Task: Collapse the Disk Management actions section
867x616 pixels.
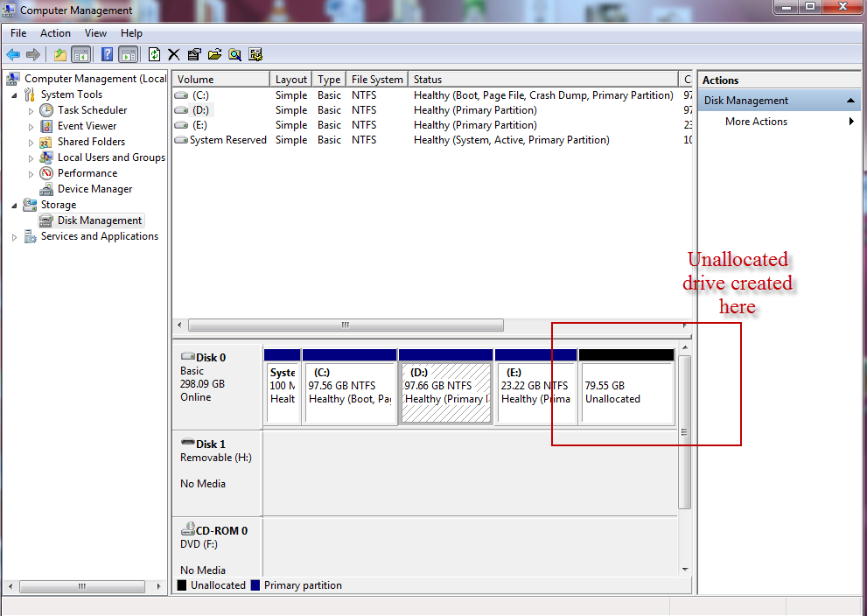Action: [849, 100]
